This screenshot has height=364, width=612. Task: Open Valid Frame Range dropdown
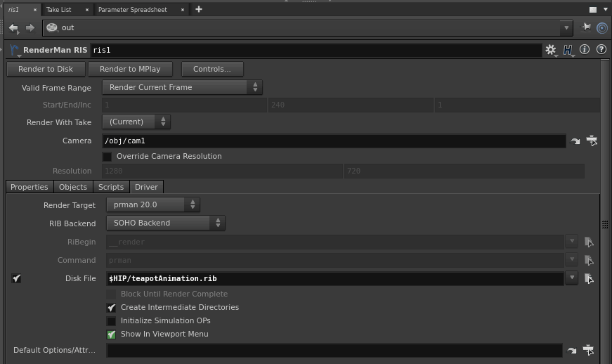point(182,87)
